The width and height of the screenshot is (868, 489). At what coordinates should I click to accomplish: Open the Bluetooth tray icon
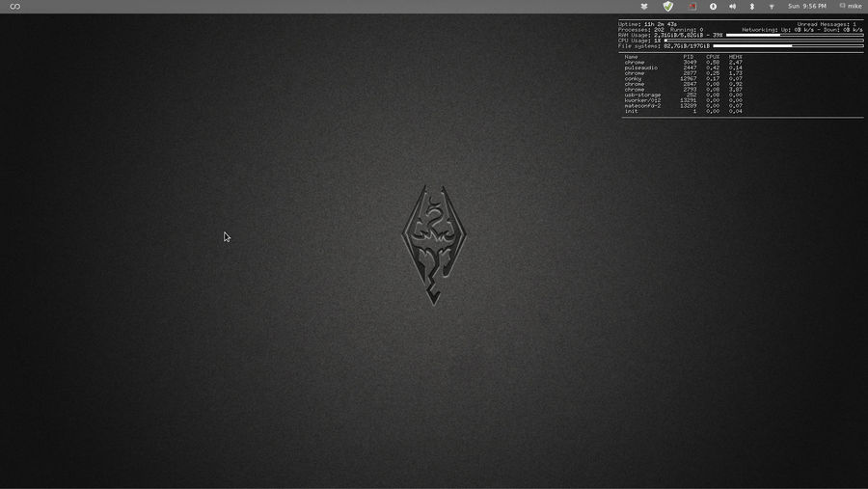coord(751,7)
